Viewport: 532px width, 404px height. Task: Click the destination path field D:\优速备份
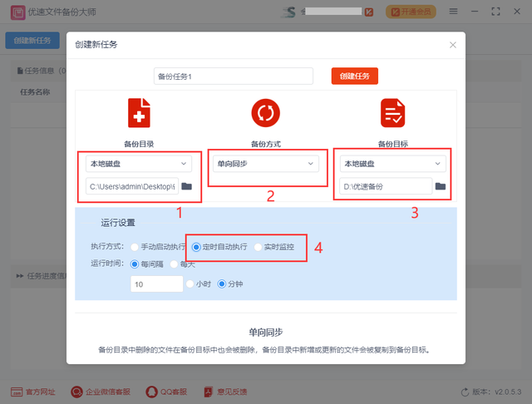[386, 186]
